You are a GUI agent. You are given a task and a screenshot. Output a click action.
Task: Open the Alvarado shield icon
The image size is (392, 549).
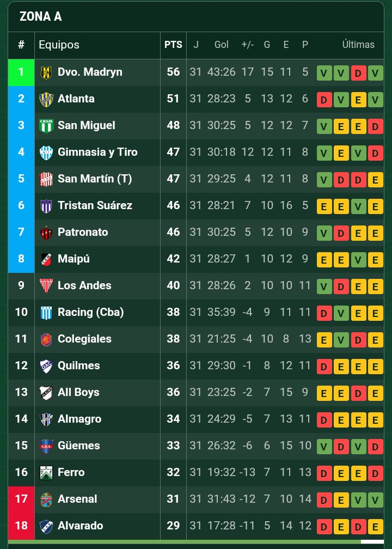(x=46, y=526)
